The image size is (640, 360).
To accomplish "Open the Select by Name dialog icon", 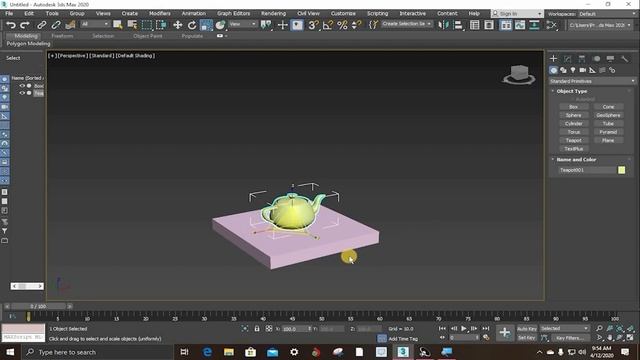I will [x=132, y=25].
